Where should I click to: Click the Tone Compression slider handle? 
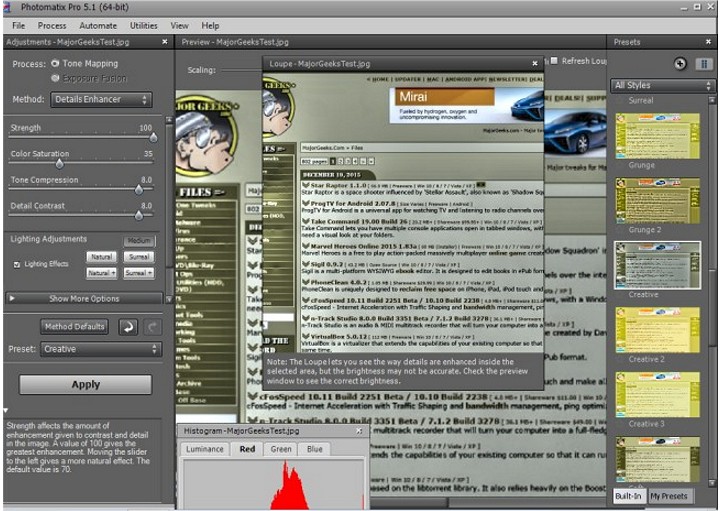click(x=139, y=189)
